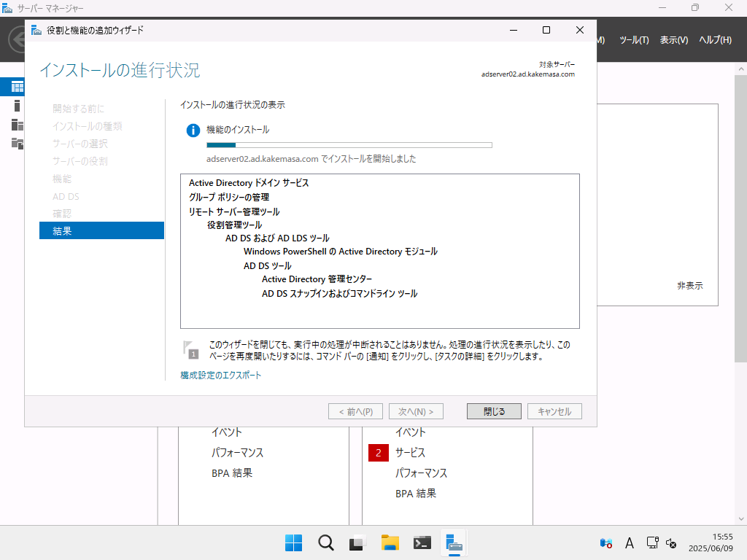Click the 閉じる button
Viewport: 747px width, 560px height.
coord(494,411)
